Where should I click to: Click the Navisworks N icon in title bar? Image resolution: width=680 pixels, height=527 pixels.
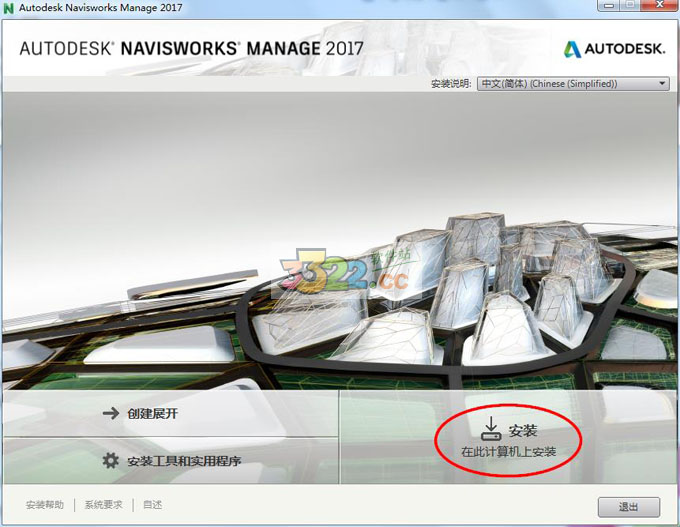pyautogui.click(x=8, y=8)
